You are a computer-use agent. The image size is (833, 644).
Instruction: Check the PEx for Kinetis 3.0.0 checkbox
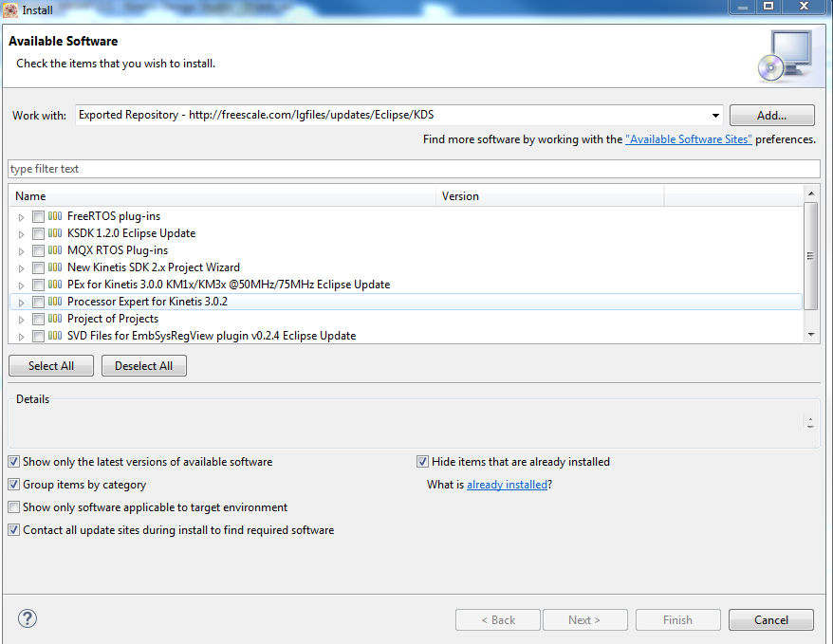tap(38, 285)
